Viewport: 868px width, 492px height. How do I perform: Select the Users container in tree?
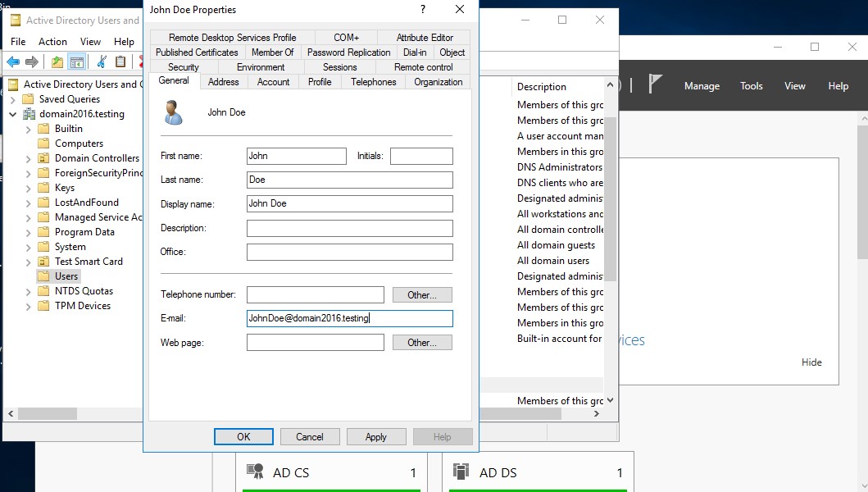coord(66,276)
